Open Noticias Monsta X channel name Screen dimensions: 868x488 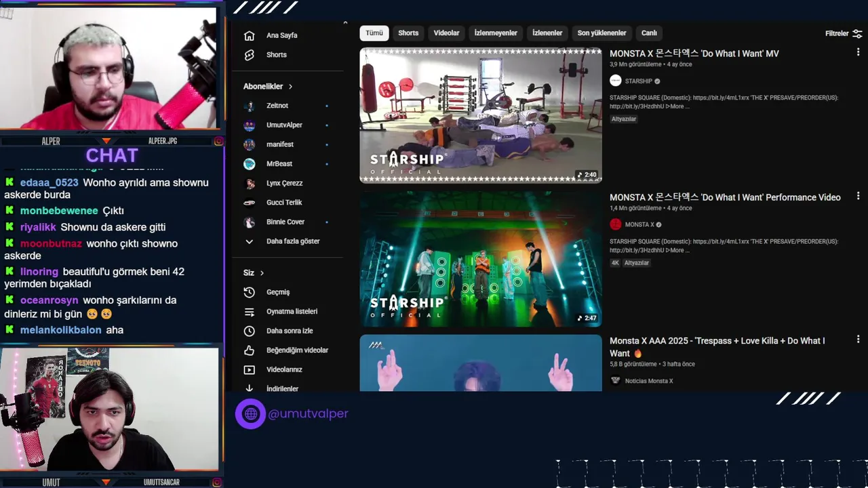click(649, 381)
